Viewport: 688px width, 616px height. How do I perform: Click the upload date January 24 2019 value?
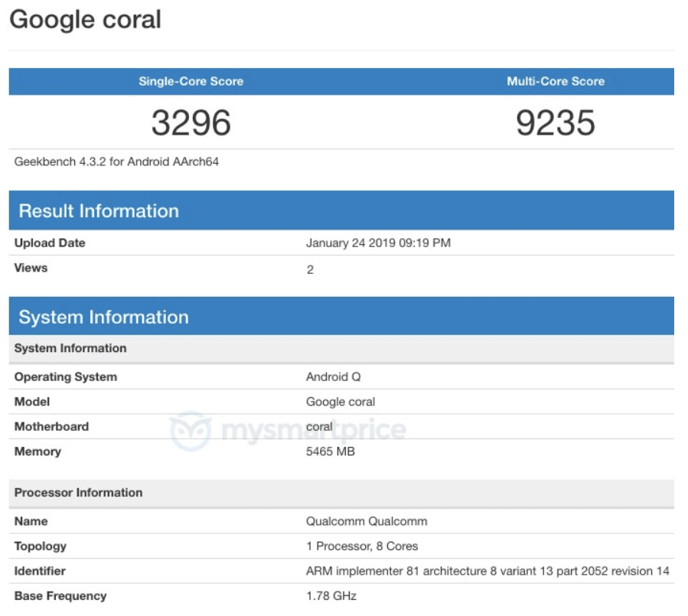pyautogui.click(x=378, y=243)
